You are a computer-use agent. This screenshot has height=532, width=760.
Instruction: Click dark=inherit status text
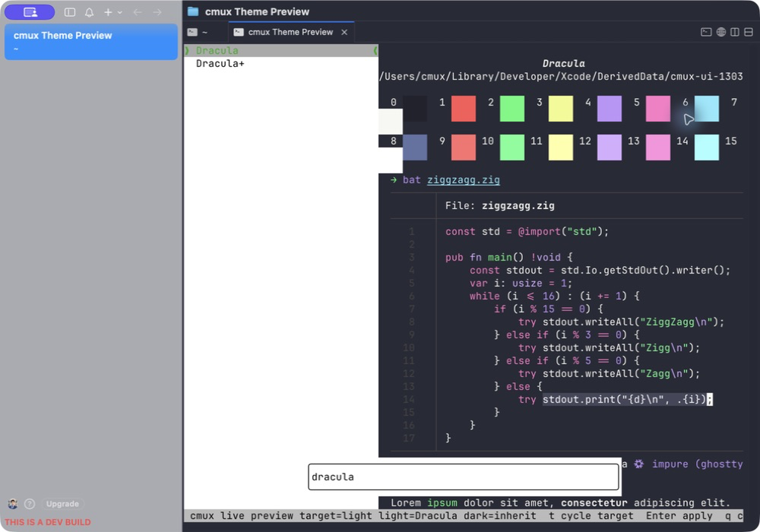pos(500,515)
